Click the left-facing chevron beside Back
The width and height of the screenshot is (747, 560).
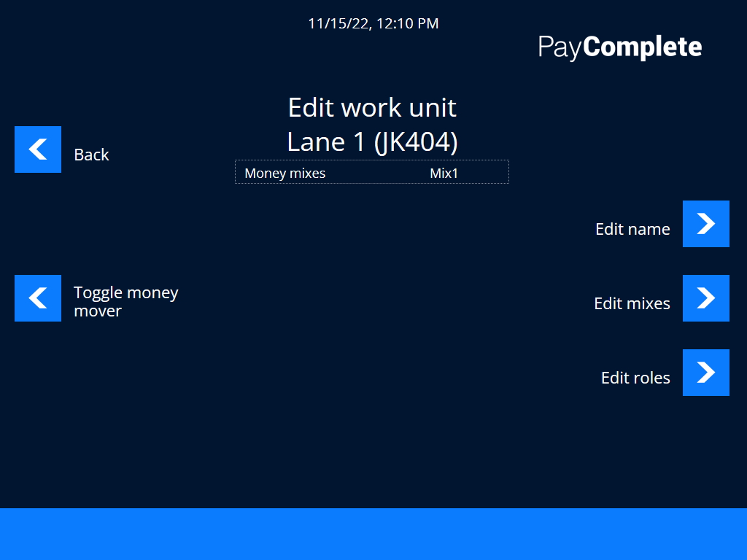tap(38, 149)
